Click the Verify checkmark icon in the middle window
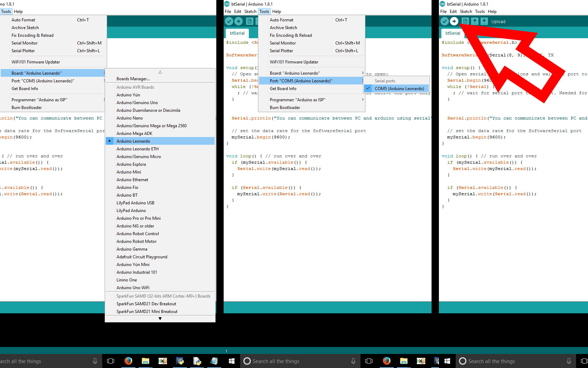588x368 pixels. 229,21
